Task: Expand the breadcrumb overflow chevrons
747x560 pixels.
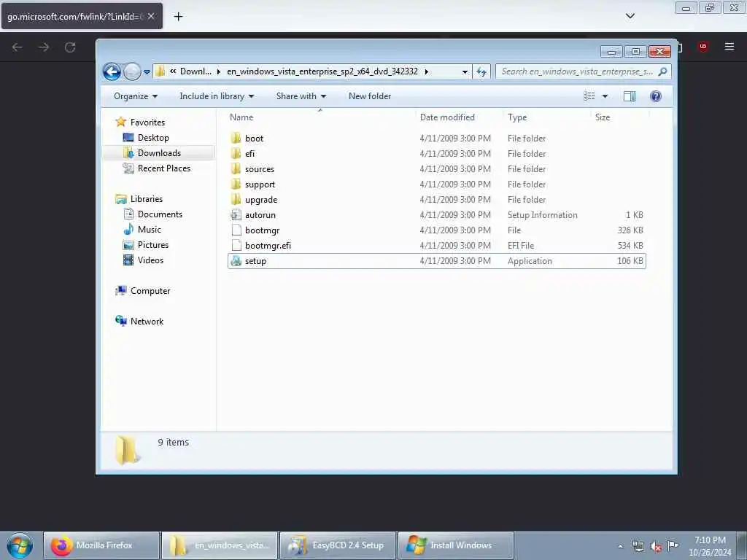Action: click(173, 71)
